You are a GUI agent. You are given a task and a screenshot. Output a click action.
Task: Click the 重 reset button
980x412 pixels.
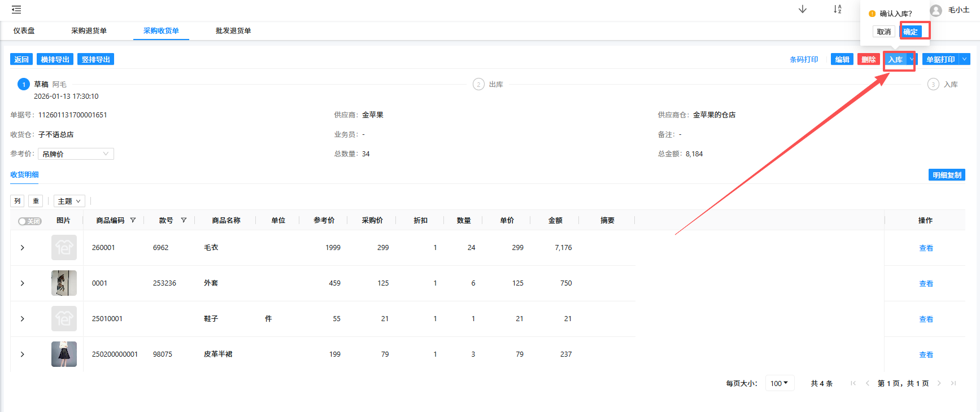click(36, 201)
